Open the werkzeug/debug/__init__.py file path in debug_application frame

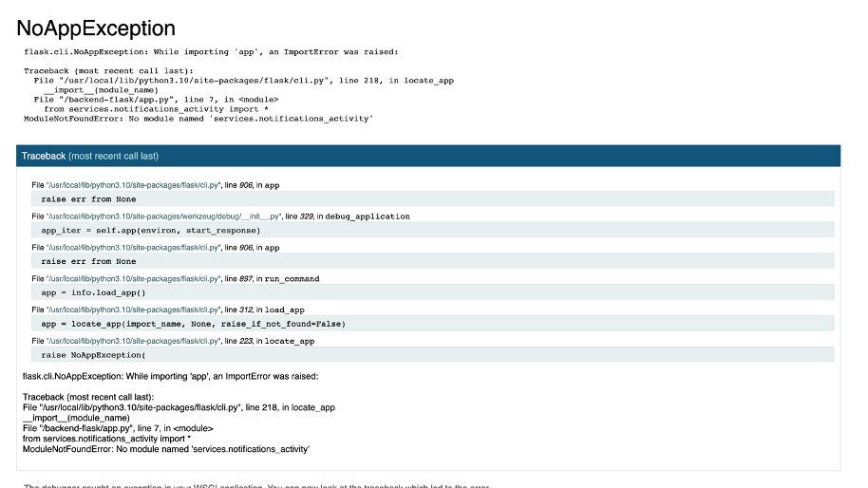(x=164, y=216)
